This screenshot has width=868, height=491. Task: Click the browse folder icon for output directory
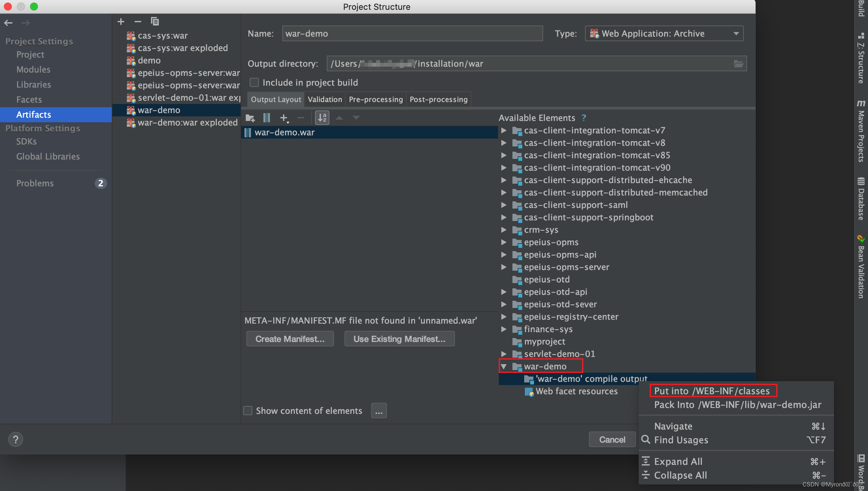tap(738, 64)
